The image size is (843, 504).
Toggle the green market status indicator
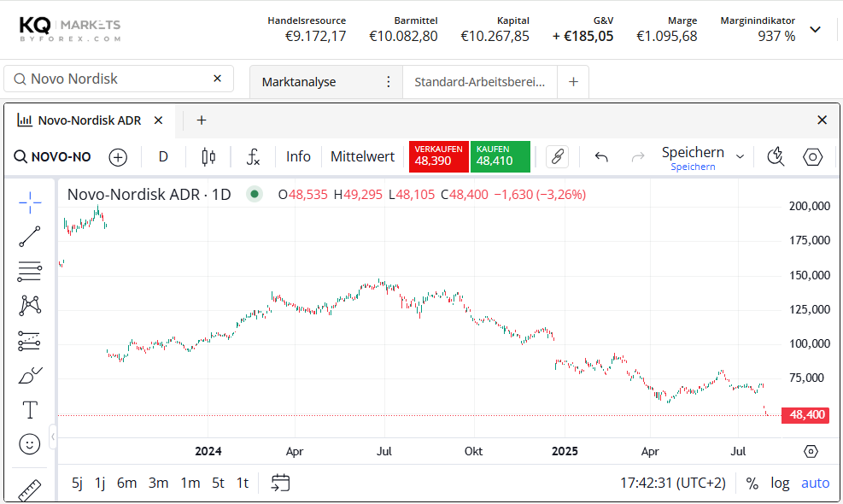pyautogui.click(x=255, y=194)
